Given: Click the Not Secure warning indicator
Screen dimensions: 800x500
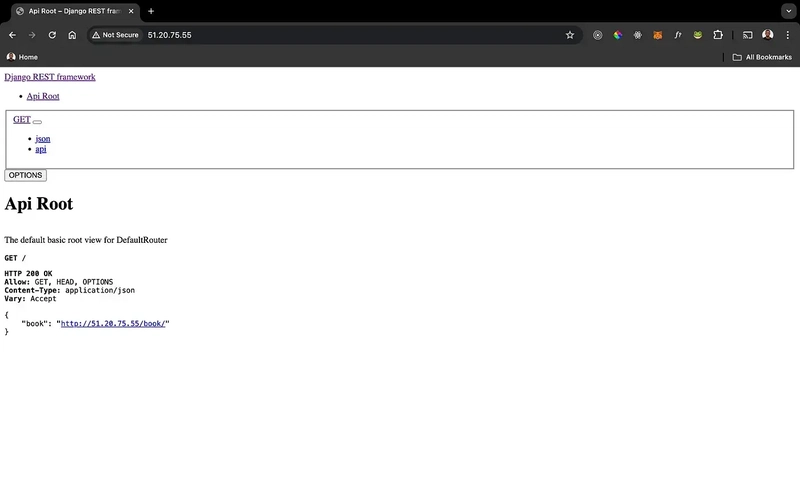Looking at the screenshot, I should click(115, 35).
